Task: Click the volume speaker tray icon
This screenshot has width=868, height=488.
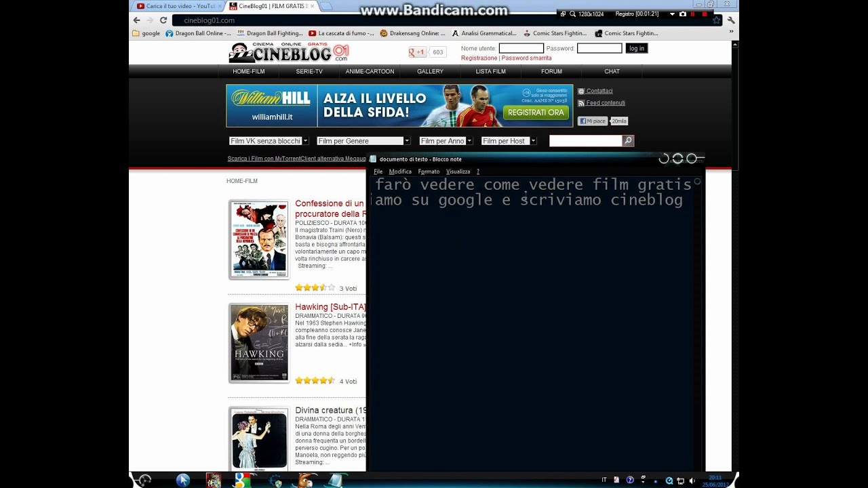Action: coord(692,481)
